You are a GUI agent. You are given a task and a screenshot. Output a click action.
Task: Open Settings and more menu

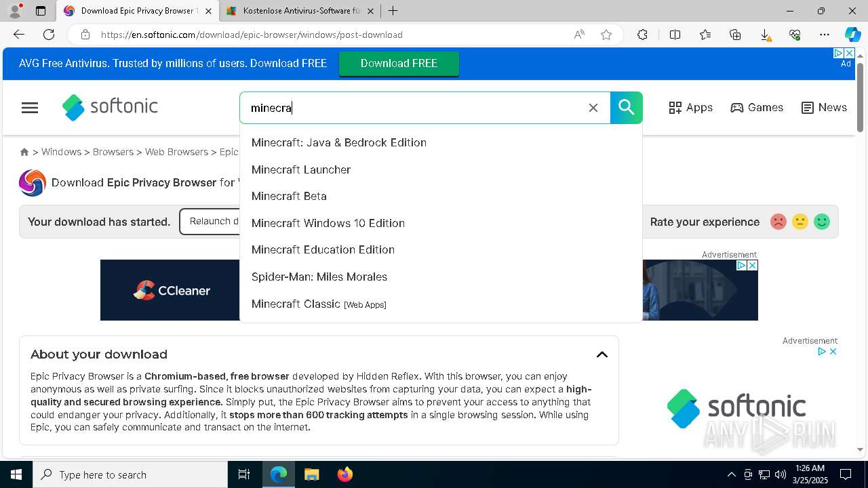click(825, 35)
